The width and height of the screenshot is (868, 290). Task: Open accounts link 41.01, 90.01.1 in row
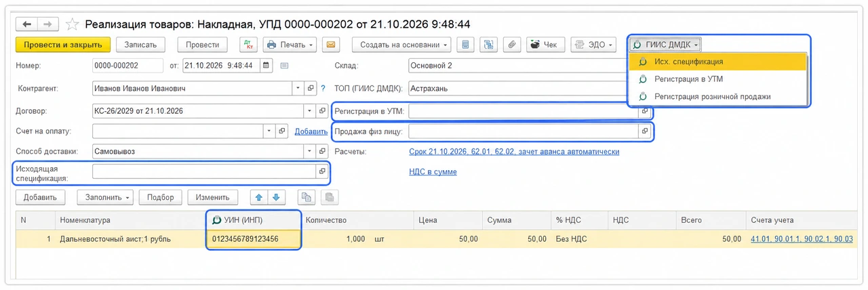[x=802, y=239]
